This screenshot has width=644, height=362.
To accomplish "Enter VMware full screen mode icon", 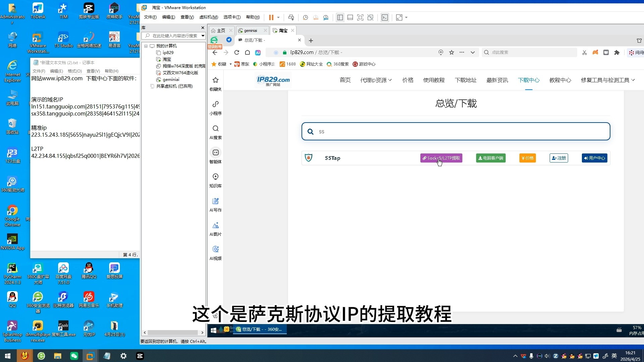I will 360,17.
